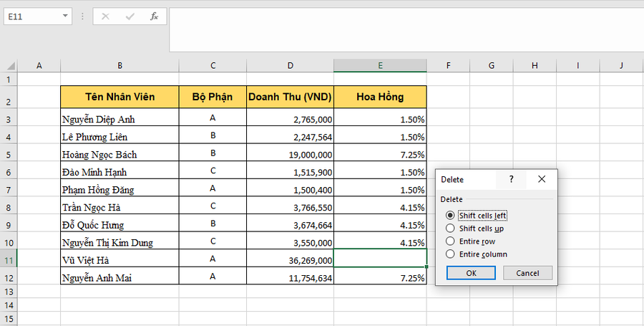The width and height of the screenshot is (644, 326).
Task: Click the revenue value 11,754,634
Action: 291,276
